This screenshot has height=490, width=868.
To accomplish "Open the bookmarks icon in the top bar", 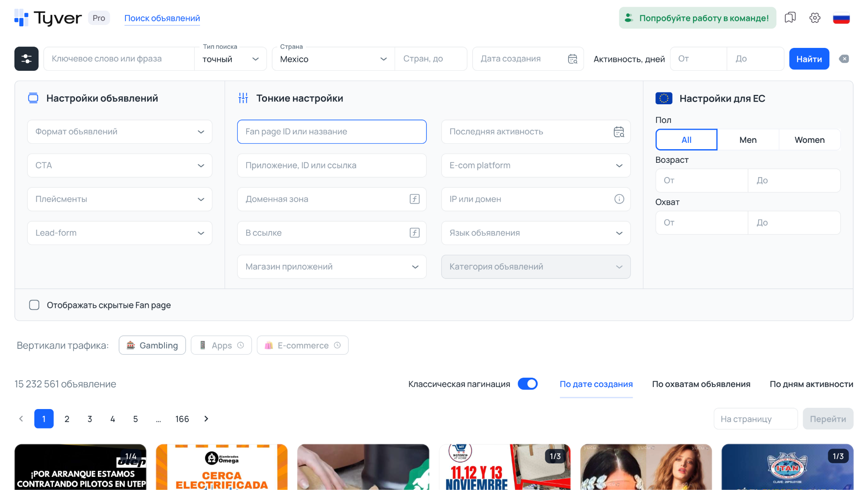I will pyautogui.click(x=790, y=18).
